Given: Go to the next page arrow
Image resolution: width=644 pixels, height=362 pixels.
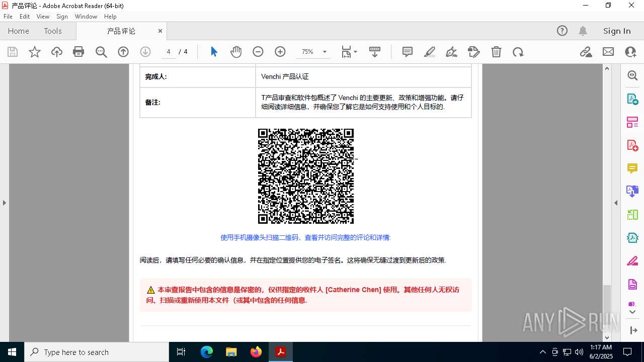Looking at the screenshot, I should click(145, 52).
